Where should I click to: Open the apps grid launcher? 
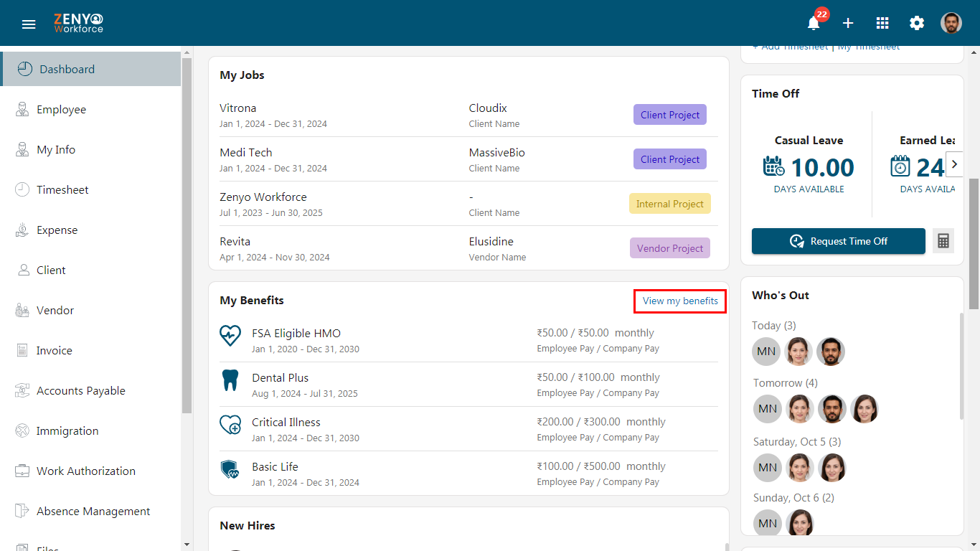coord(882,23)
